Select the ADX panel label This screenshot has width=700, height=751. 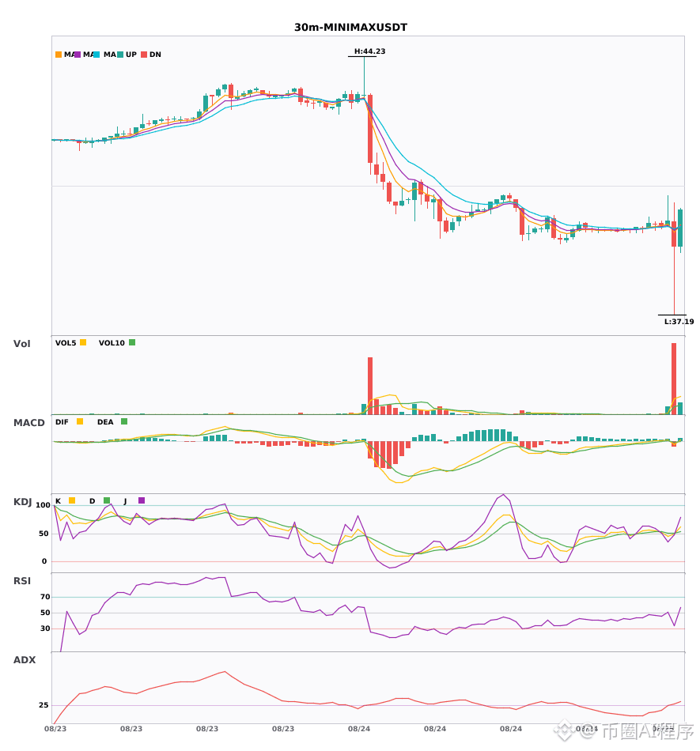pyautogui.click(x=25, y=659)
